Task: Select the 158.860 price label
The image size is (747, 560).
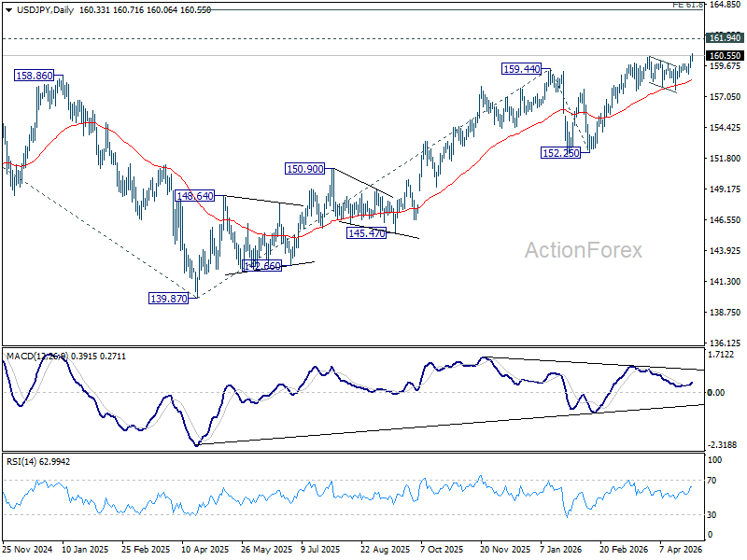Action: click(x=34, y=76)
